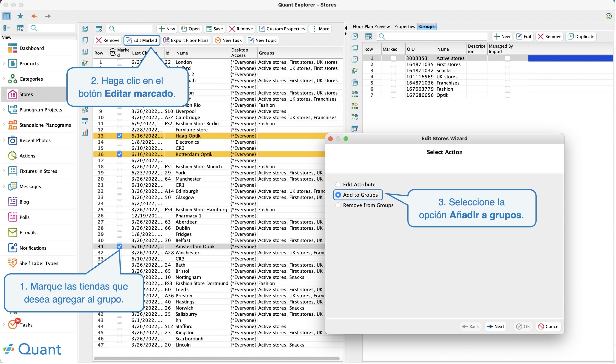The image size is (616, 364).
Task: Open the Standalone Planograms icon
Action: coord(13,125)
